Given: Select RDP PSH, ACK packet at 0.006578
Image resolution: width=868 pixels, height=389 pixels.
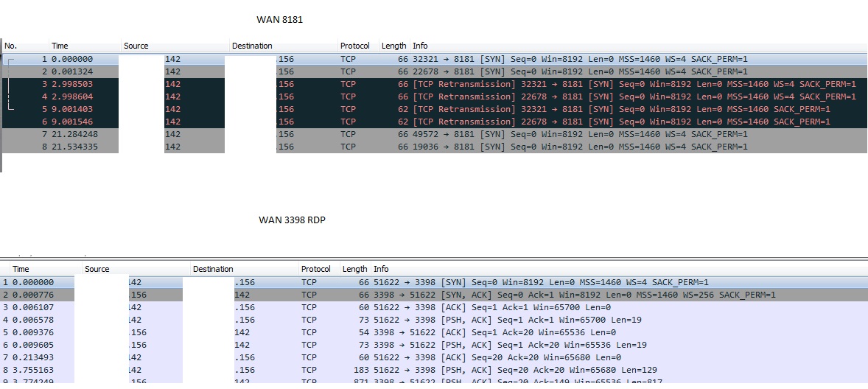Looking at the screenshot, I should tap(434, 320).
